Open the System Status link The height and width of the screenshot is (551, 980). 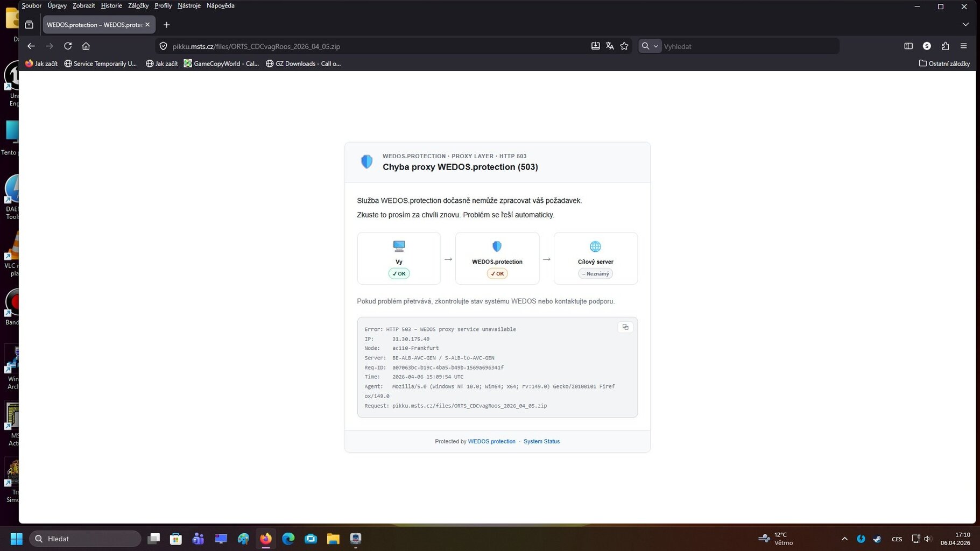click(541, 441)
